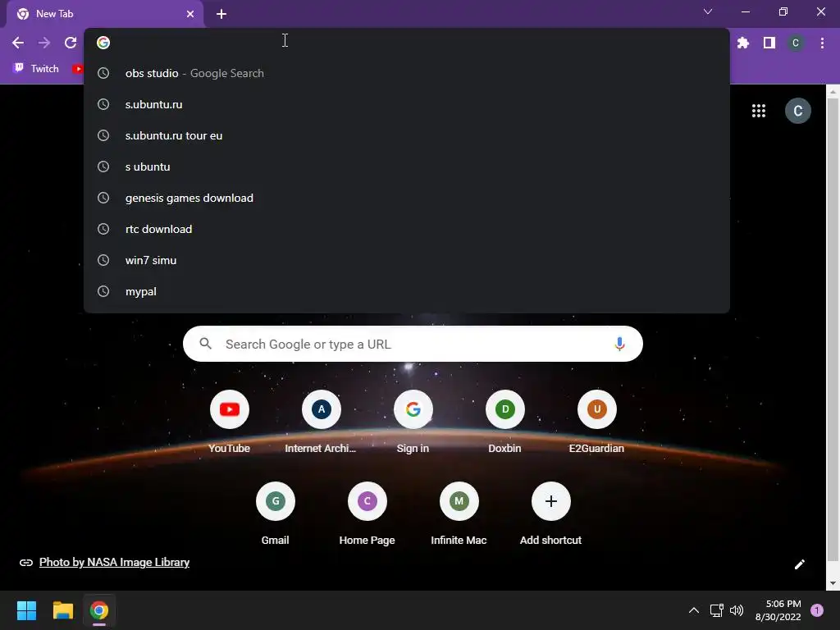Toggle the browser side panel icon
Viewport: 840px width, 630px height.
(769, 43)
